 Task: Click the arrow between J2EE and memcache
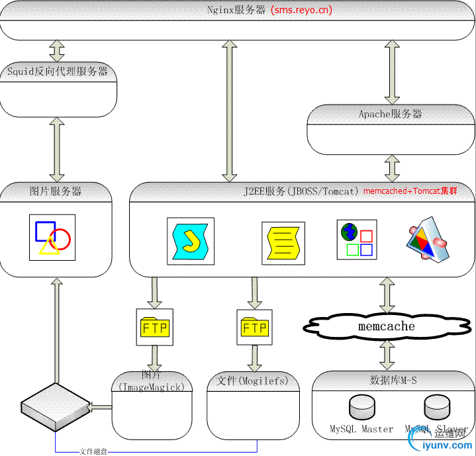387,295
